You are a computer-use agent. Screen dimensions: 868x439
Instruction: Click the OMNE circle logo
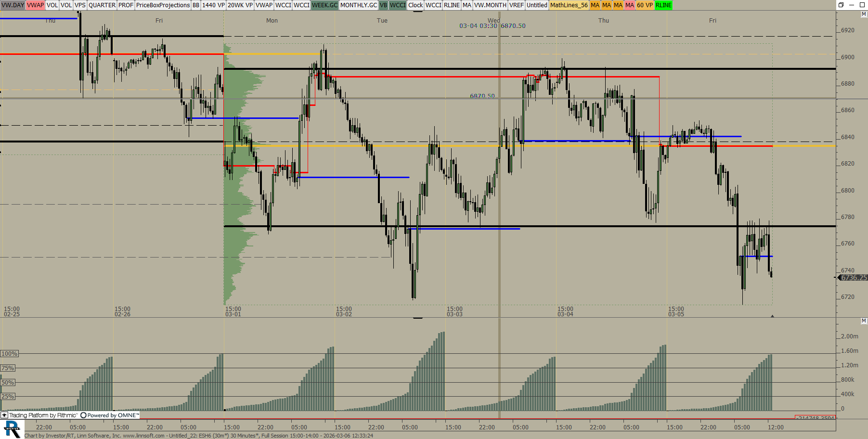[83, 415]
